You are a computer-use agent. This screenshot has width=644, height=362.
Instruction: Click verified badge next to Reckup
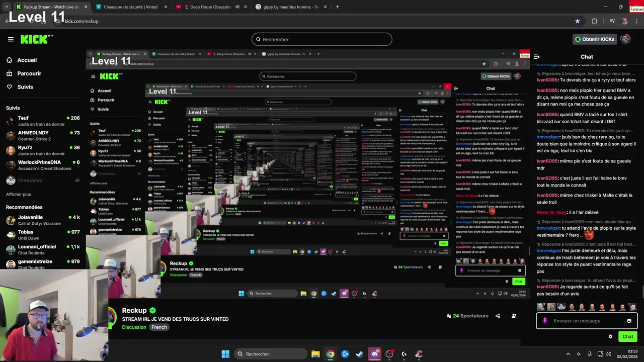(152, 311)
